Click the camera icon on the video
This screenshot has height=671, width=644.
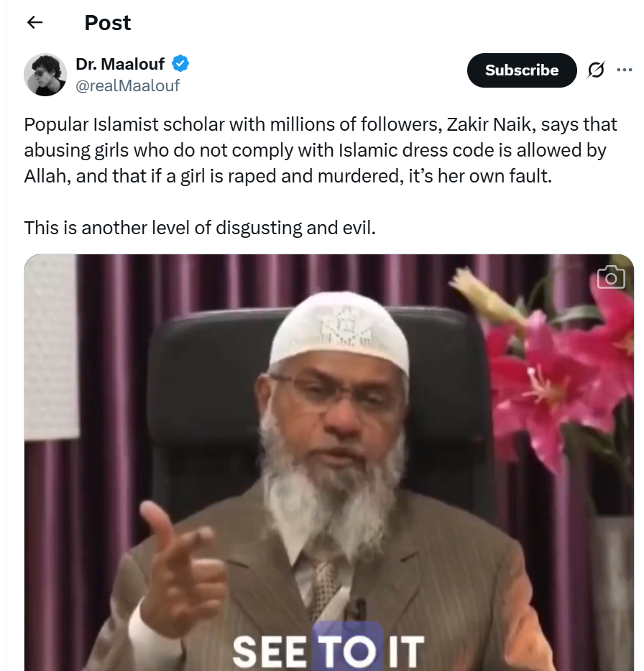(610, 277)
